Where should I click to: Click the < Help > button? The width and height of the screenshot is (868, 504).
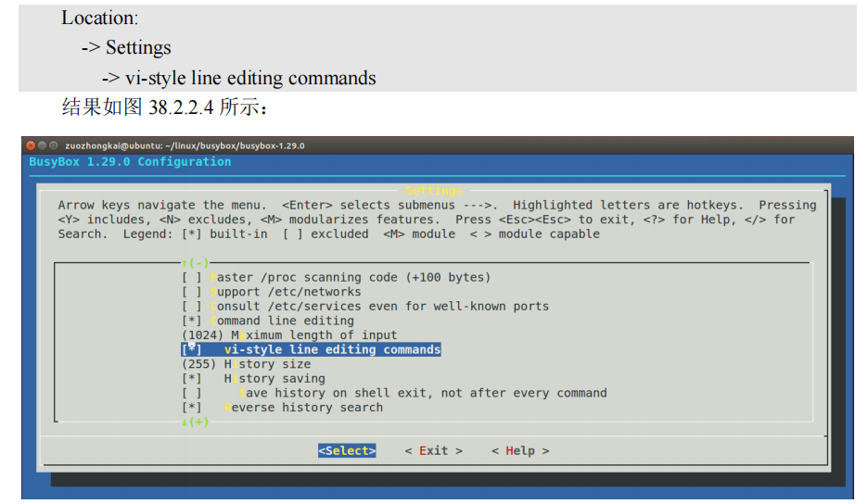[520, 451]
